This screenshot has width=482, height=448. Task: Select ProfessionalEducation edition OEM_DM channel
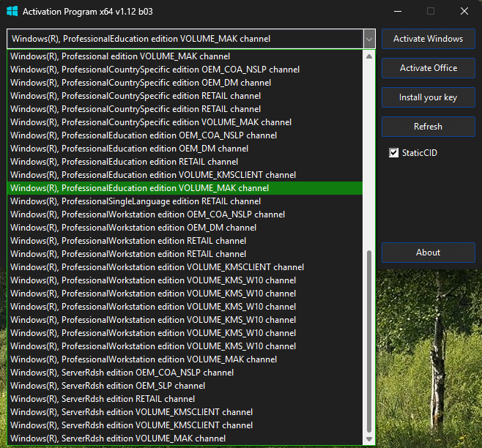coord(185,149)
